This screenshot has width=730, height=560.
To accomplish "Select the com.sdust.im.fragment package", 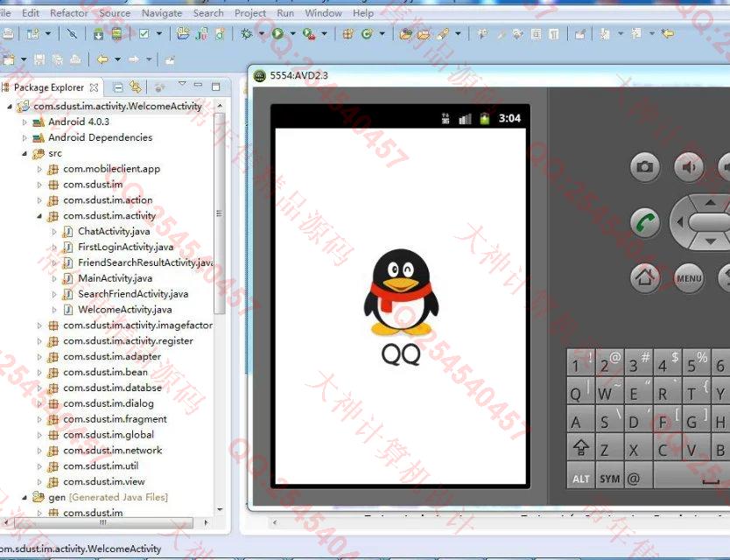I will point(115,419).
